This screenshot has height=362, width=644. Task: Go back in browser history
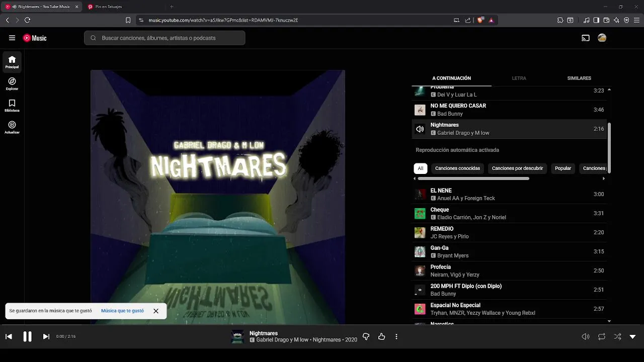pos(7,20)
